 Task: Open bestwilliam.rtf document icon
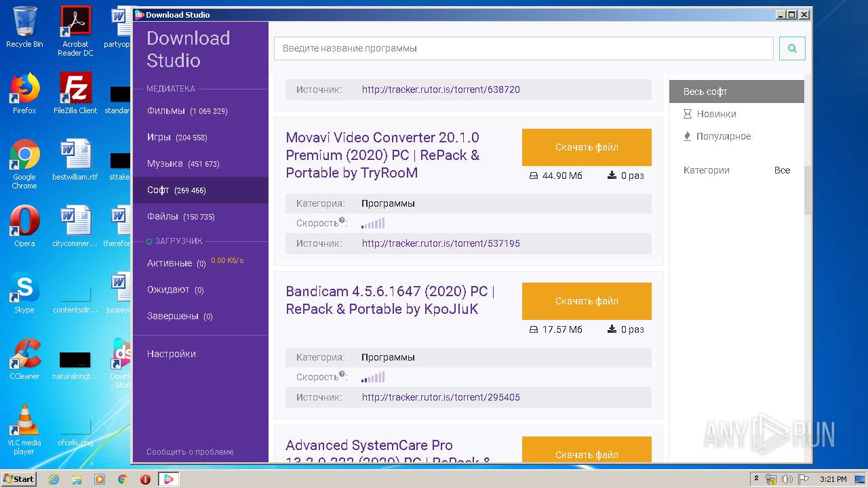coord(75,160)
